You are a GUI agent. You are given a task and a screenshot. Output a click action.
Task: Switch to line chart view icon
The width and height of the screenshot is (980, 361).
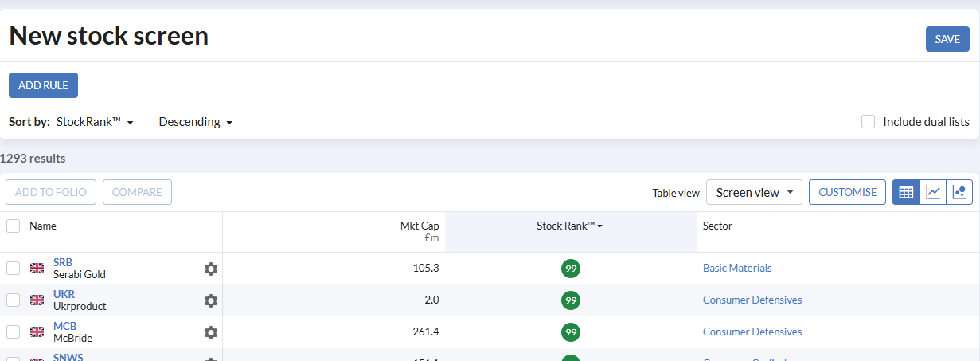click(933, 192)
